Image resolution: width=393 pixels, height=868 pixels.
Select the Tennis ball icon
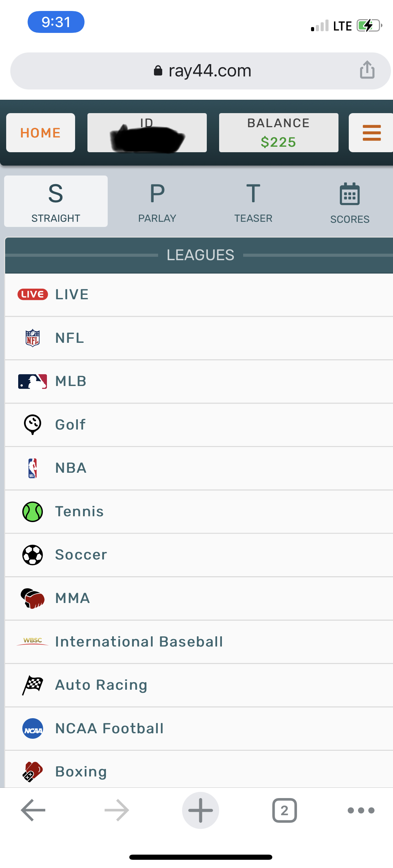pos(33,511)
